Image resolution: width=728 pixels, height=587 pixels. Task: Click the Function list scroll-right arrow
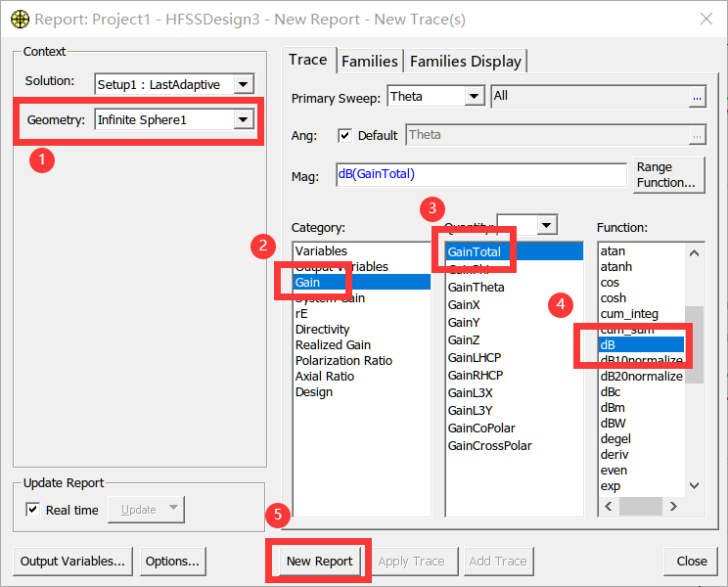coord(673,506)
